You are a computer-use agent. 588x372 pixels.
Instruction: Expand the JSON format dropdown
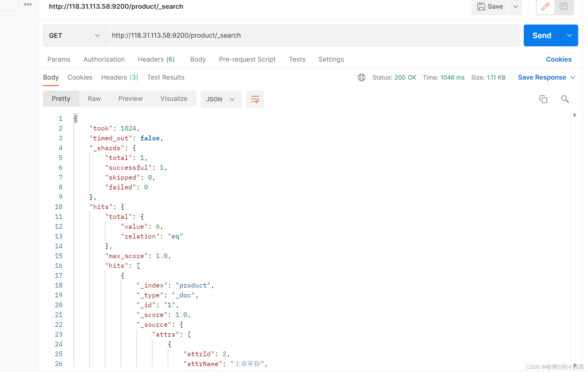(221, 99)
